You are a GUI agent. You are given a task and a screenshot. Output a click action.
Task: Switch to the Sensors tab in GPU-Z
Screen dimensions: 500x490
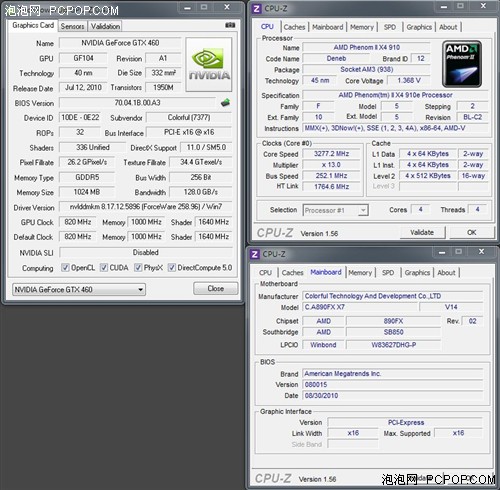click(x=72, y=26)
